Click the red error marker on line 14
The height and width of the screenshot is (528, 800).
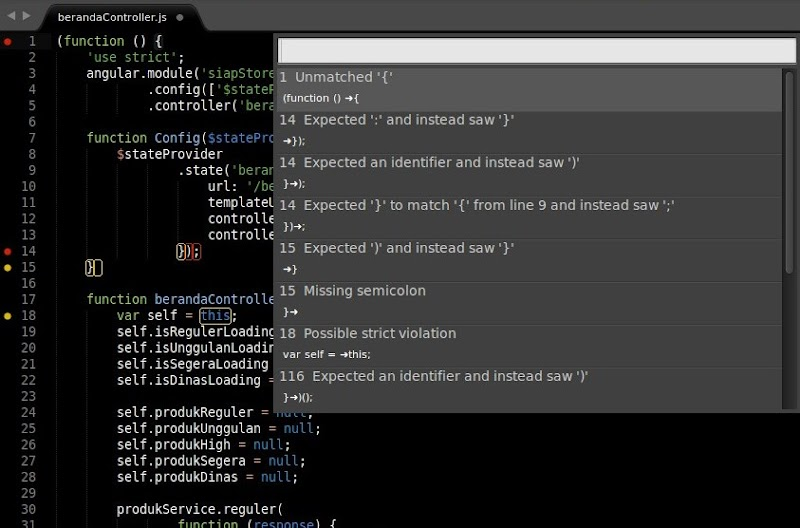8,252
